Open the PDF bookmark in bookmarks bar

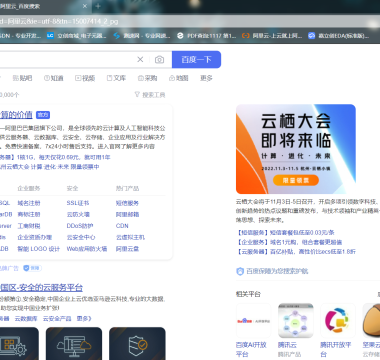click(207, 35)
